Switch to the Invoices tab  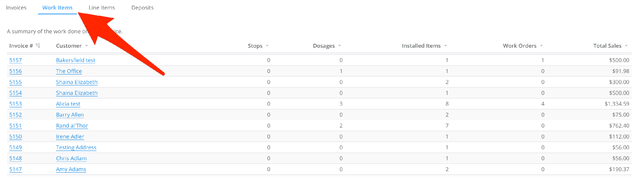16,8
